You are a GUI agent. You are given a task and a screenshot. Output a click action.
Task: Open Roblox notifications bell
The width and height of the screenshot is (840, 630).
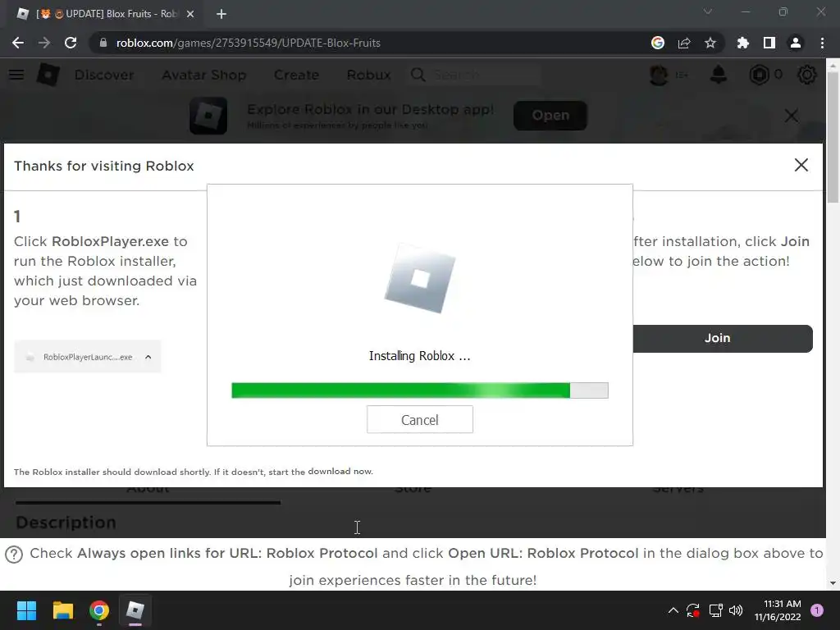[719, 75]
